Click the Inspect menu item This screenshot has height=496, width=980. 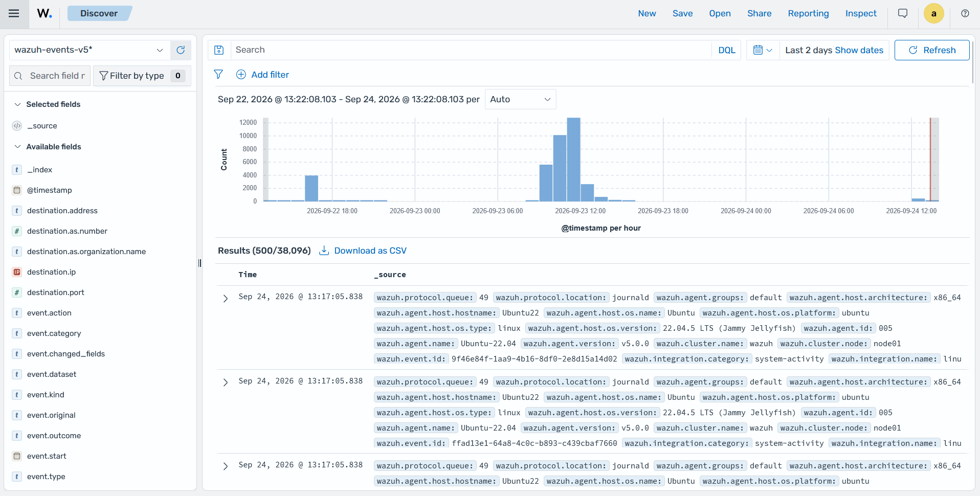[x=861, y=14]
